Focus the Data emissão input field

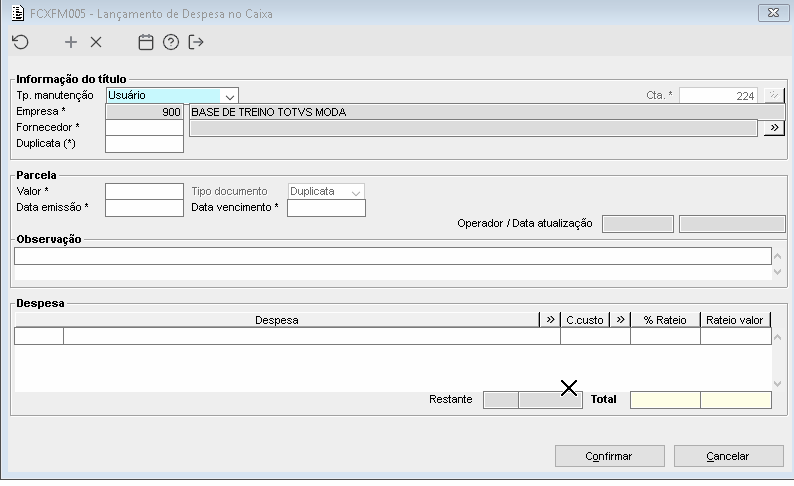click(x=144, y=208)
